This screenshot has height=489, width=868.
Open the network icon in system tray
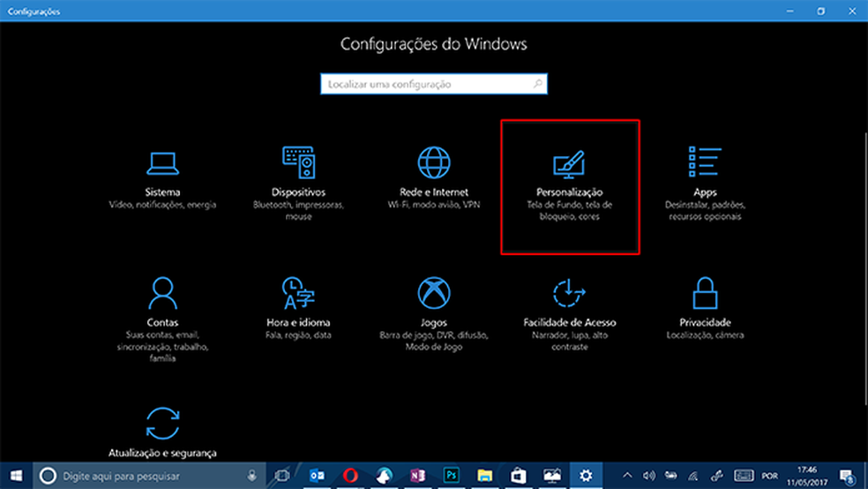tap(693, 476)
